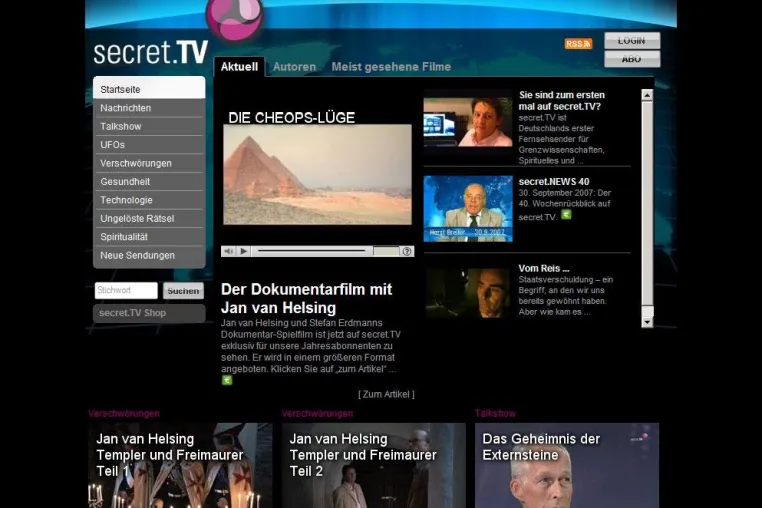Follow the Zum Artikel link
Screen dimensions: 762x508
point(386,394)
